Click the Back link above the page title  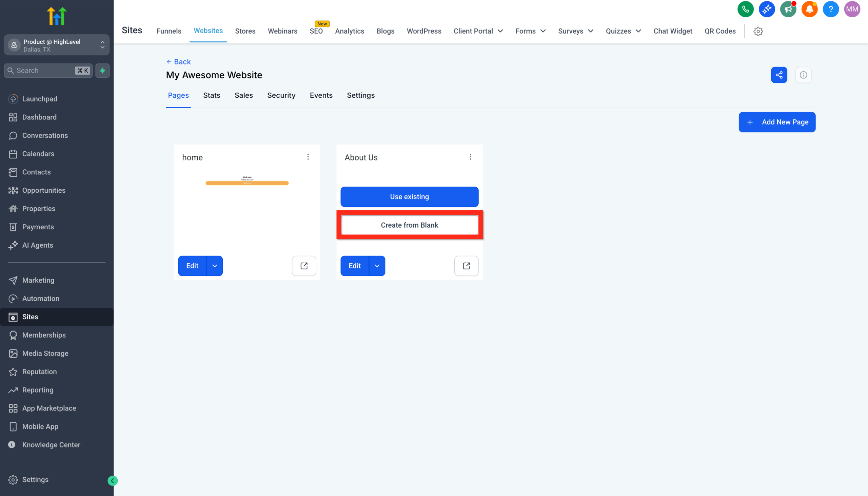tap(179, 62)
